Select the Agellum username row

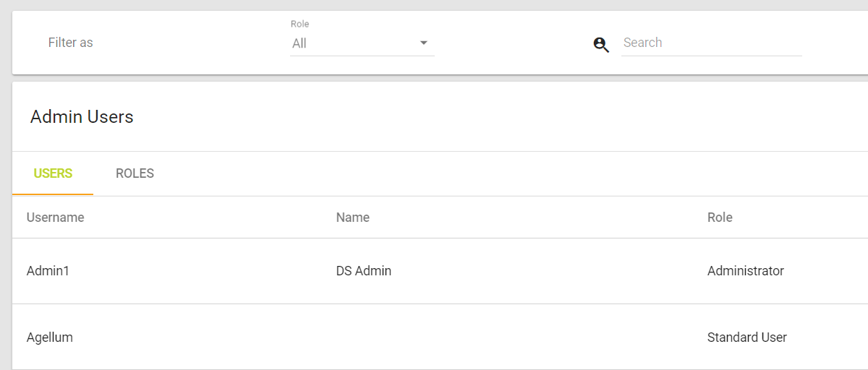[50, 337]
